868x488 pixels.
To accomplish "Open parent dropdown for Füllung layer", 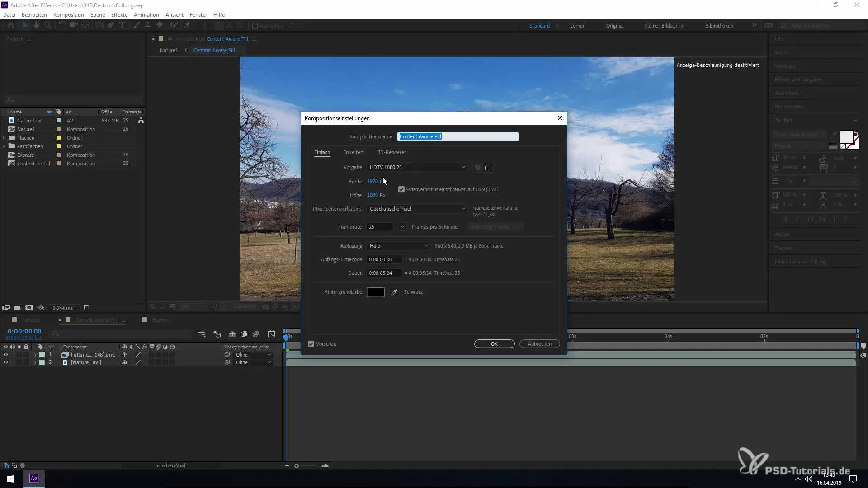I will (x=253, y=355).
